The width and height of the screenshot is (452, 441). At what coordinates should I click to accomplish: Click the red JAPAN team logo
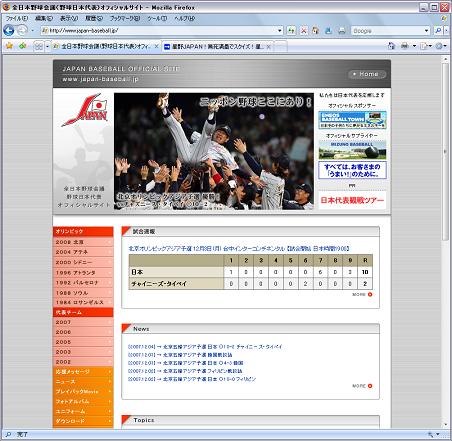click(x=85, y=111)
